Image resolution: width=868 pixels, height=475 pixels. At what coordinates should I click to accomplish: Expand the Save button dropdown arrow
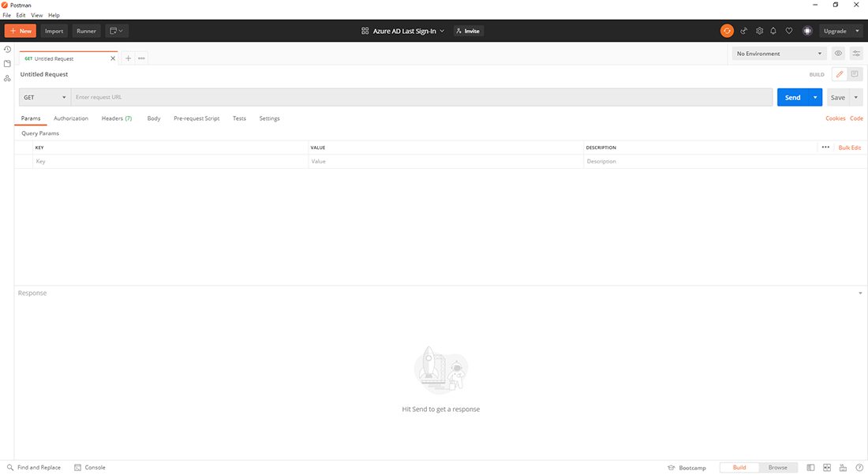(856, 97)
